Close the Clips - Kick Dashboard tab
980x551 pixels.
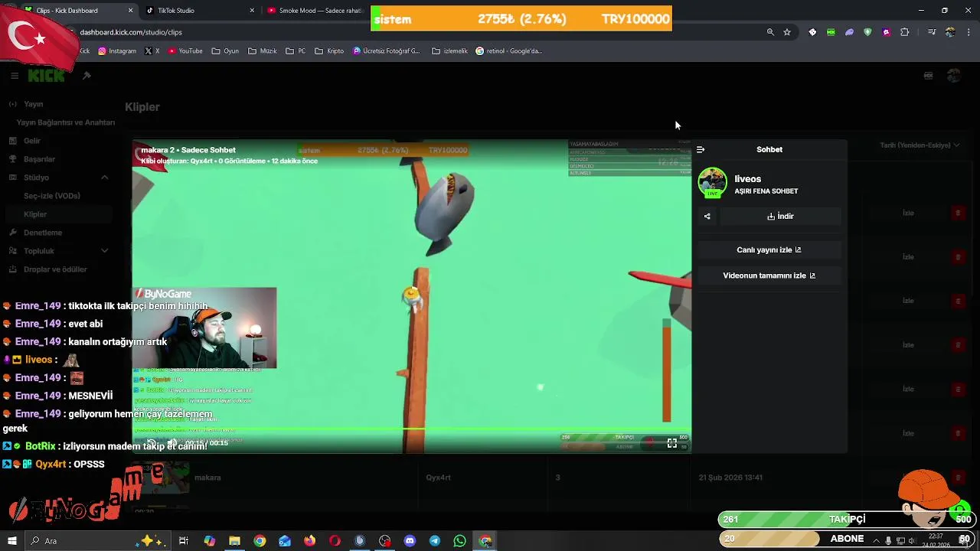(130, 11)
